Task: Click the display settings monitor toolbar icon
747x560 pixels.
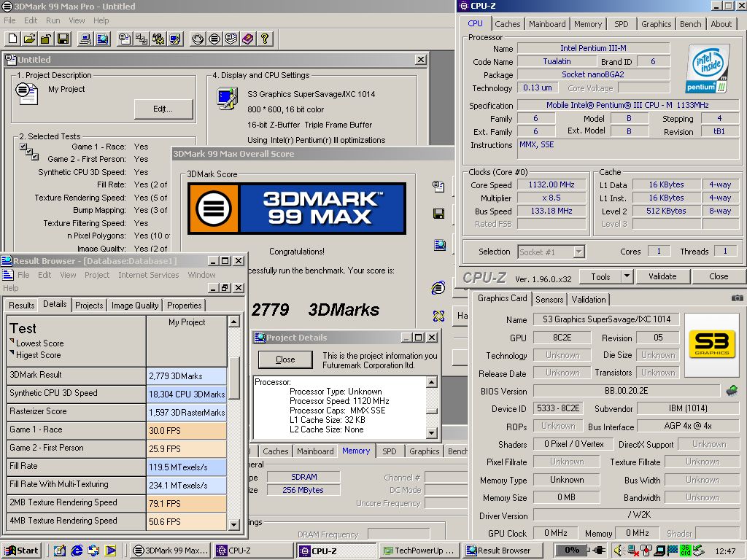Action: tap(175, 39)
